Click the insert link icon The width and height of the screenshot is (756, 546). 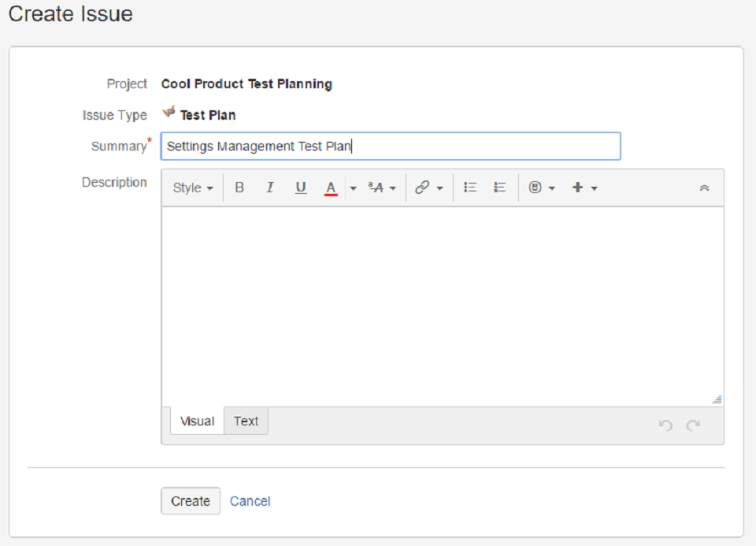click(422, 188)
